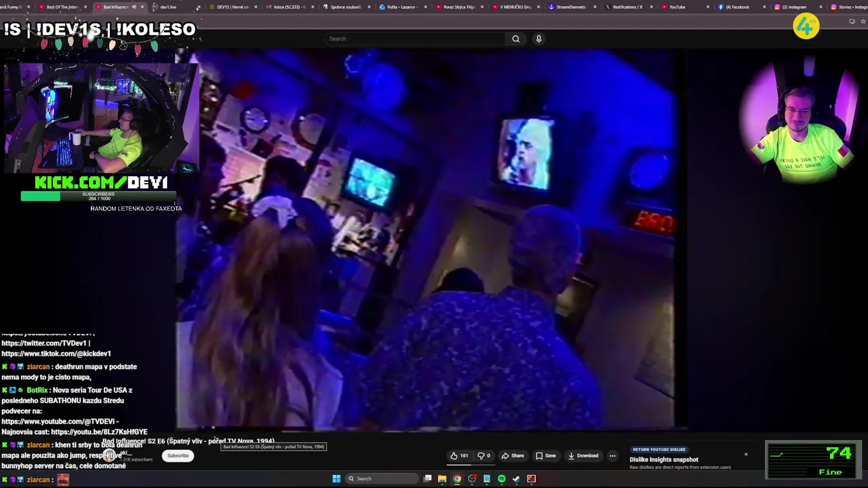The image size is (868, 488).
Task: Open Steam from the taskbar
Action: click(517, 479)
